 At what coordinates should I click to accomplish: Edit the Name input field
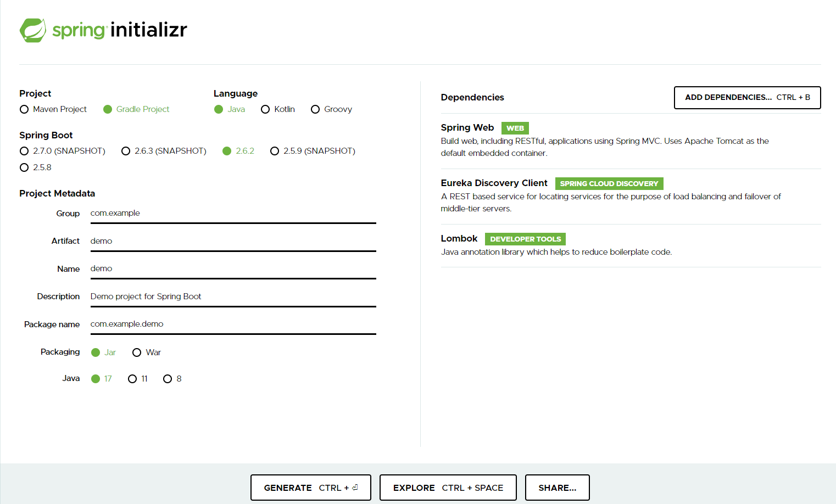click(233, 269)
